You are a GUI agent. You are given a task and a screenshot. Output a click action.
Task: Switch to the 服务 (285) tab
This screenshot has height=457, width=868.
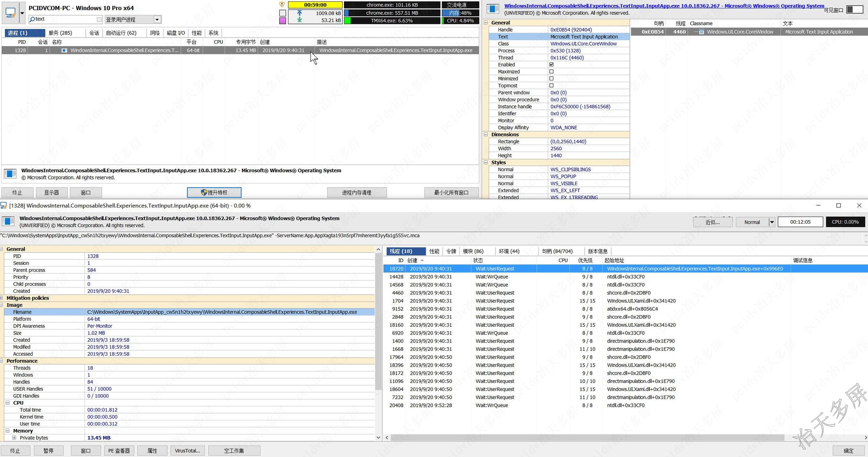pos(60,33)
